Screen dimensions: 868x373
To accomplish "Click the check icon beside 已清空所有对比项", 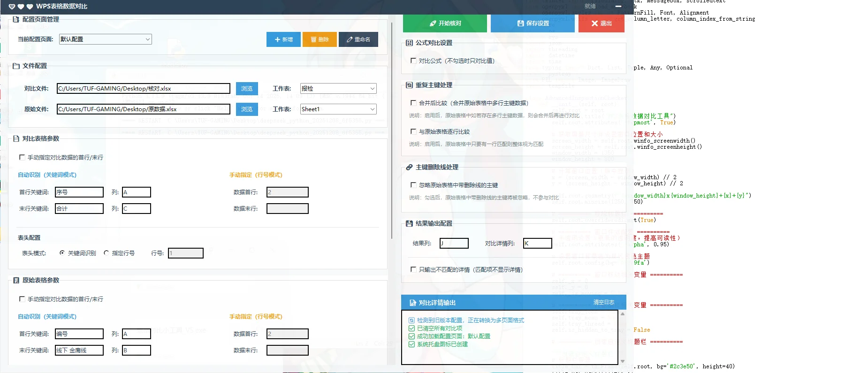I will (x=411, y=328).
